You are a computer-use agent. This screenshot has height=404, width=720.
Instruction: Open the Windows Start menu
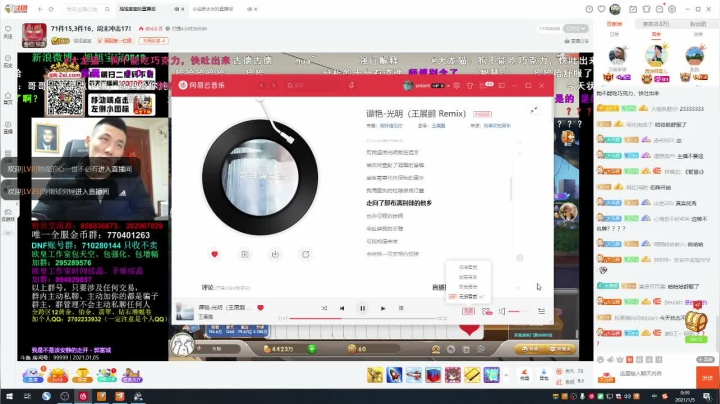click(x=9, y=396)
